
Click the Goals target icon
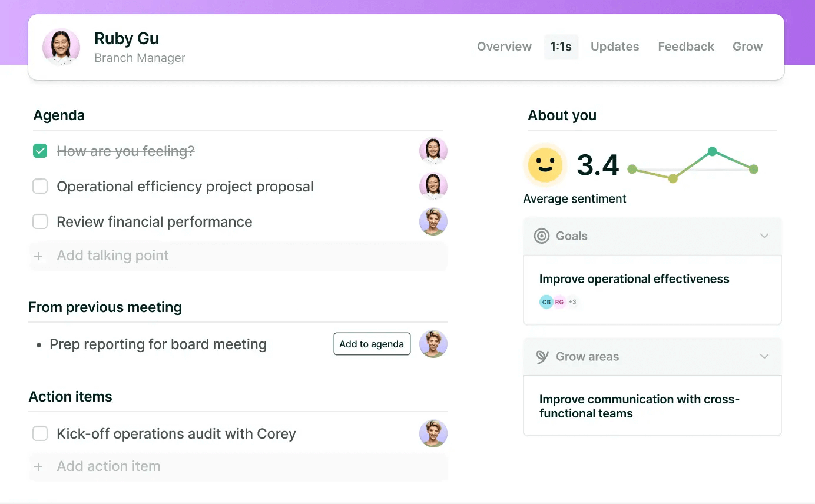pyautogui.click(x=541, y=236)
